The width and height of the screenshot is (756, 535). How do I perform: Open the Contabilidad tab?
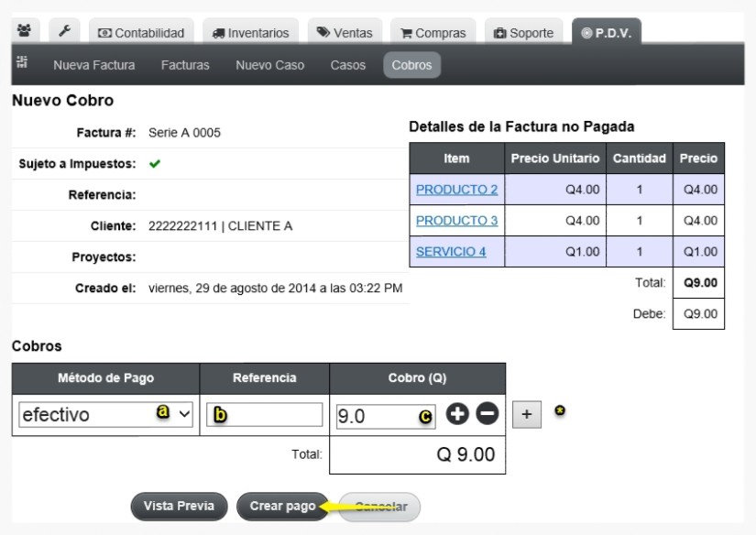(x=141, y=33)
